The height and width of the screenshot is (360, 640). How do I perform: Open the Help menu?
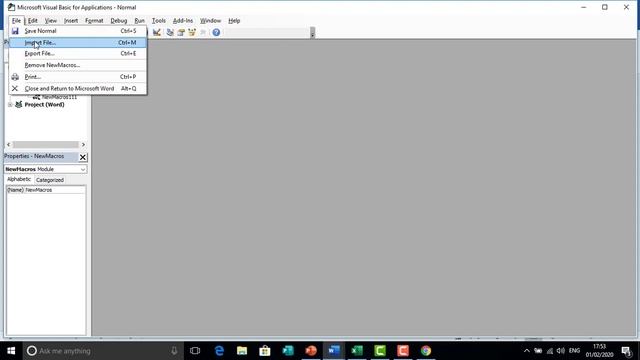234,20
